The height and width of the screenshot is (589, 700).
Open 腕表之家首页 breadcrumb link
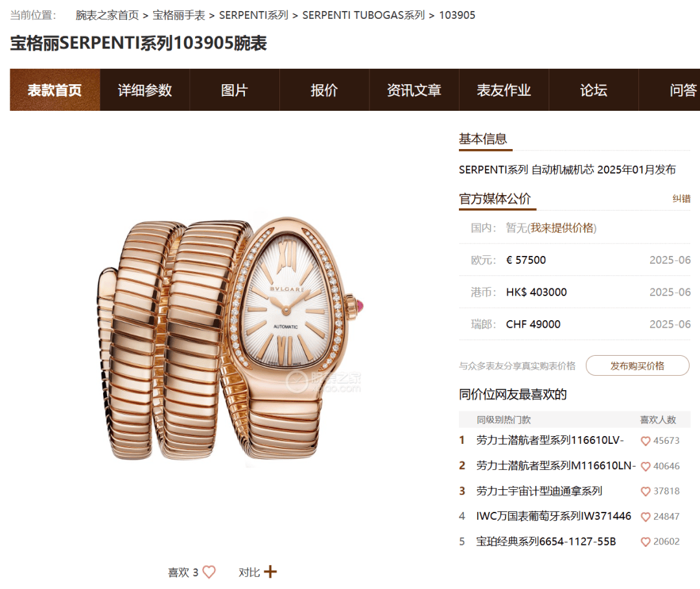point(107,15)
